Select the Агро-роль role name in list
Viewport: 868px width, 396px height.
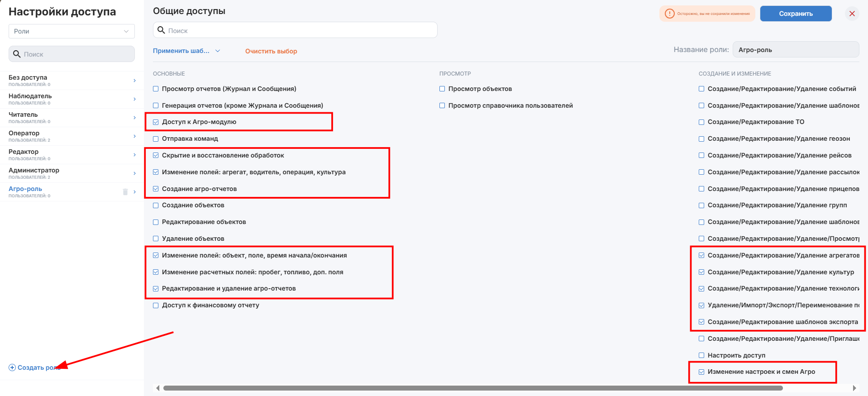point(25,189)
